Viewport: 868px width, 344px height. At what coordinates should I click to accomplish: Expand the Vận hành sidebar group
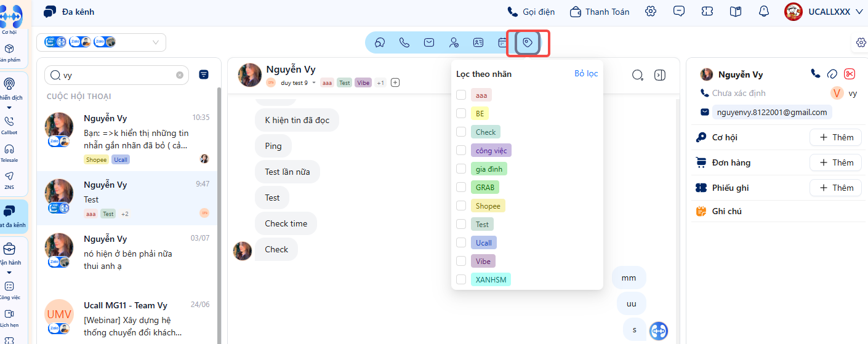point(9,272)
